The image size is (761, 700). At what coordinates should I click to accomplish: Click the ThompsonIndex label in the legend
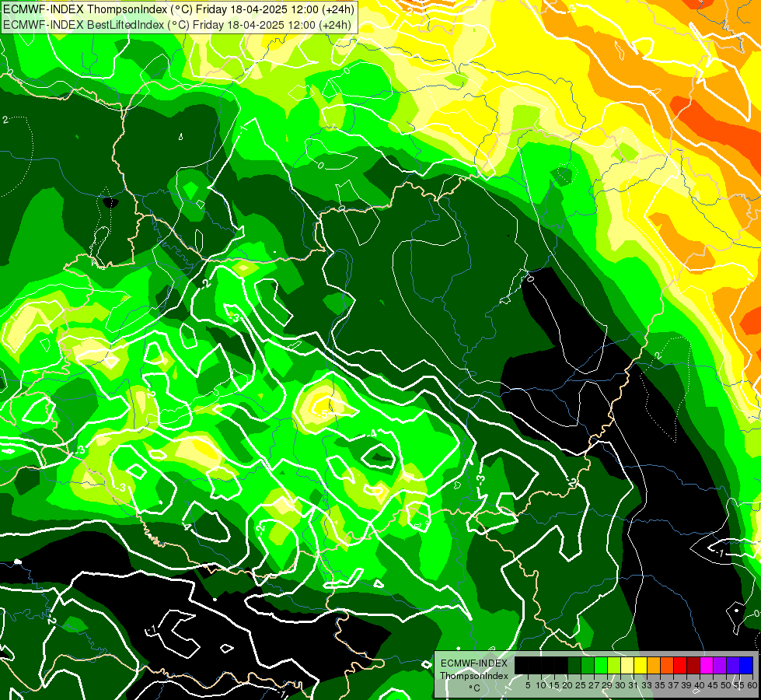coord(474,676)
